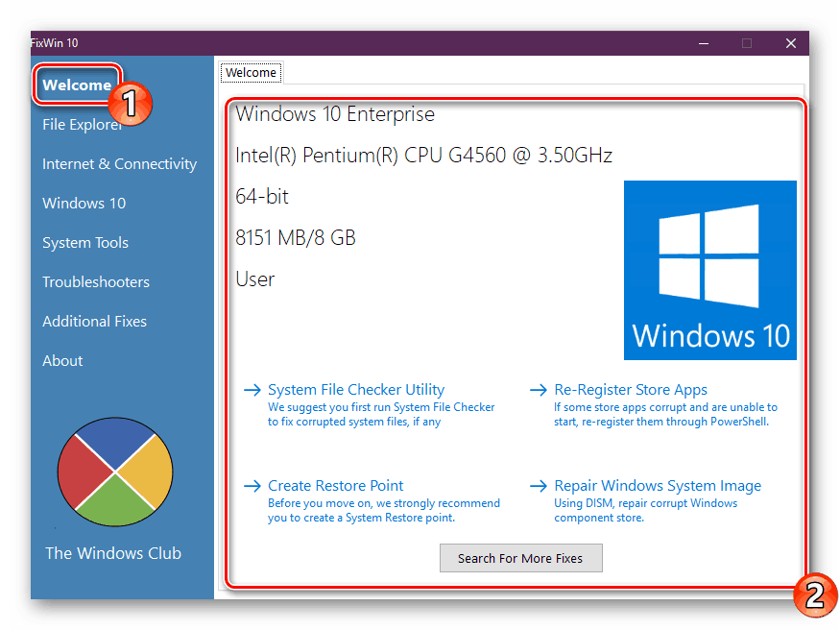Click the Search For More Fixes button
The image size is (840, 630).
tap(520, 558)
